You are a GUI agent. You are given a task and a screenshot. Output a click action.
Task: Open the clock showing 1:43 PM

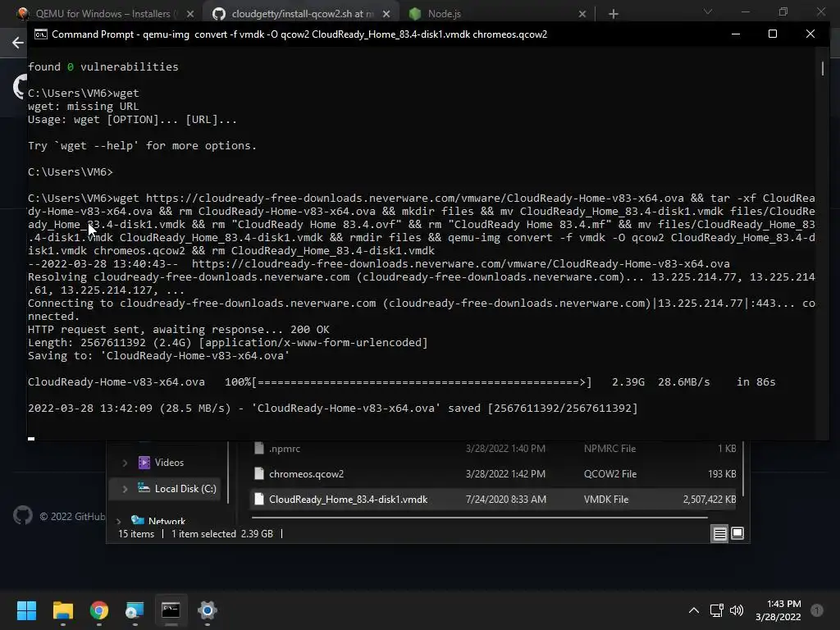pos(778,610)
